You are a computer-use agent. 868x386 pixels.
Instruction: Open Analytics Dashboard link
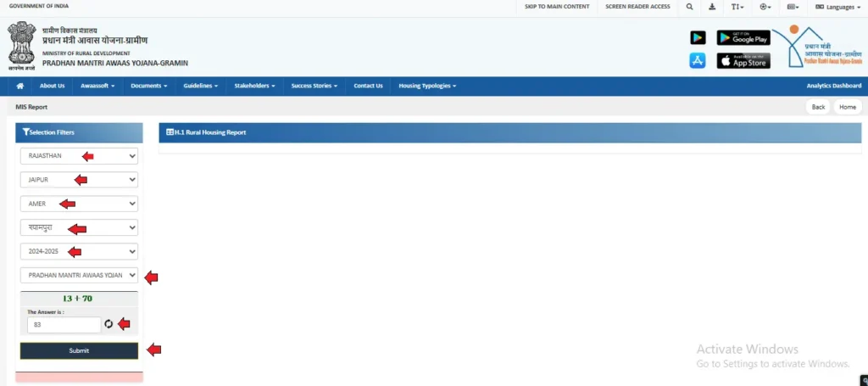(x=834, y=86)
